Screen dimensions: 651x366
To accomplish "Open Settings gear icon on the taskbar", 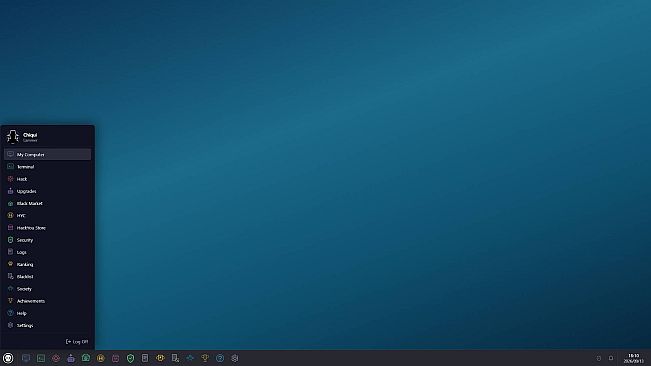I will (x=235, y=358).
